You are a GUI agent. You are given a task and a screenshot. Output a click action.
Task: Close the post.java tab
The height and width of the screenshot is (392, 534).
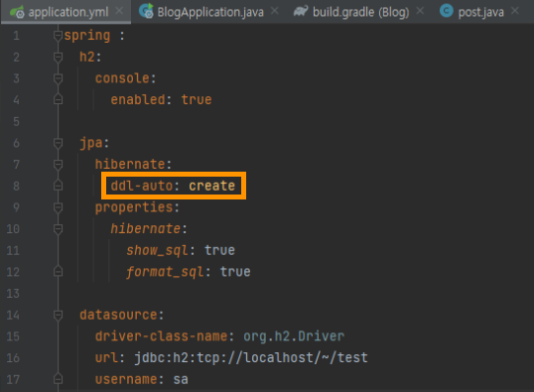515,11
